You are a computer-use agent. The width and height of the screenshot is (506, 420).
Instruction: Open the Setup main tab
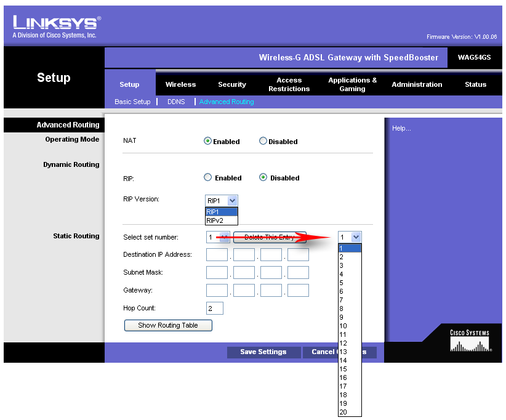click(129, 84)
